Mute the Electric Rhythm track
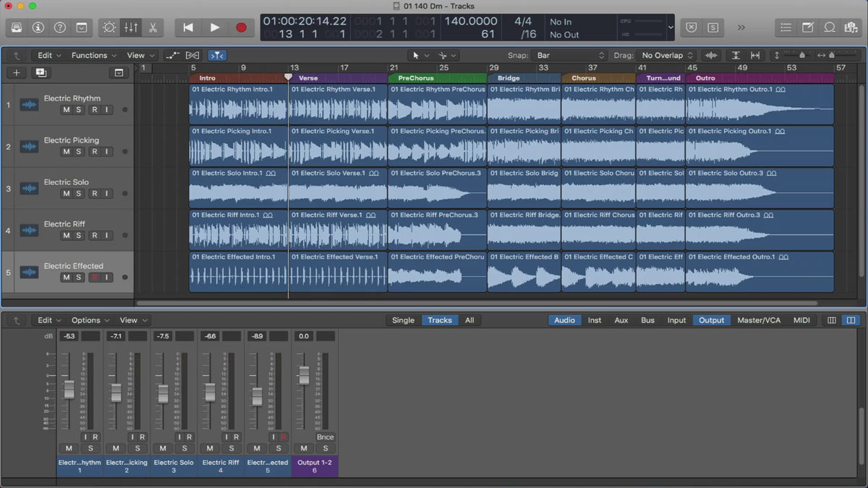 click(67, 110)
